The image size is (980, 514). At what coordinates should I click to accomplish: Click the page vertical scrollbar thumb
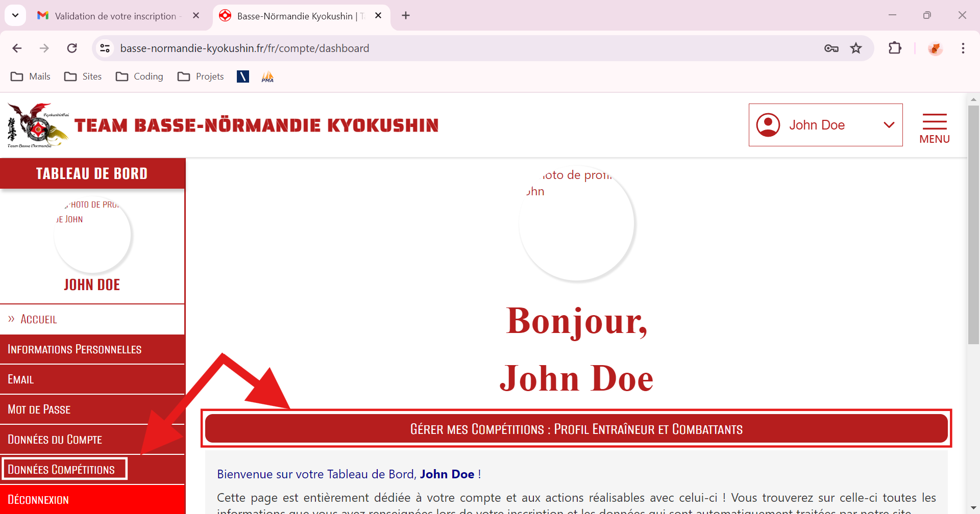pos(973,224)
